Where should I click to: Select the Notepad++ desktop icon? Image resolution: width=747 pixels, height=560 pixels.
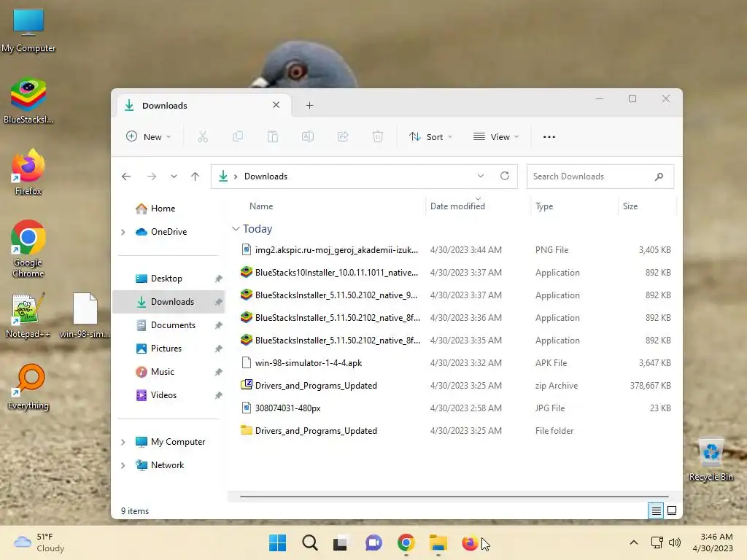(28, 315)
